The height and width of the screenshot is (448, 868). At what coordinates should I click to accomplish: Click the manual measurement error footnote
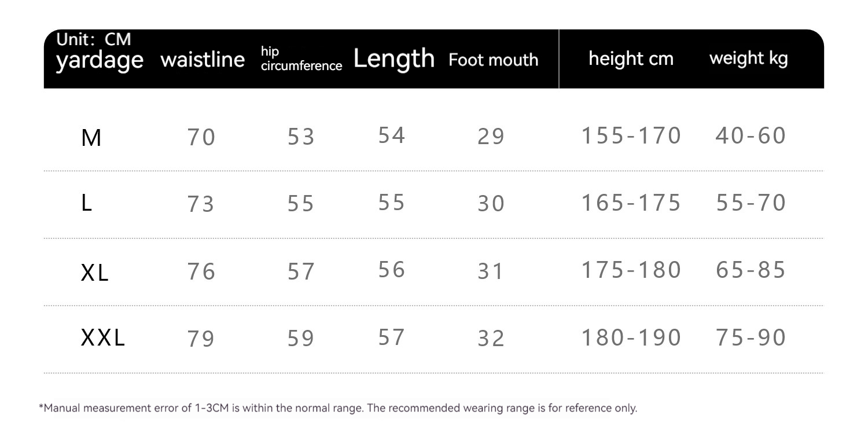(x=338, y=408)
